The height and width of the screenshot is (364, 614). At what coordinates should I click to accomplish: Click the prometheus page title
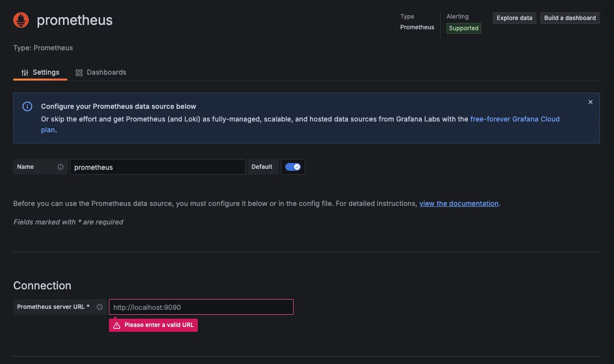click(x=75, y=20)
